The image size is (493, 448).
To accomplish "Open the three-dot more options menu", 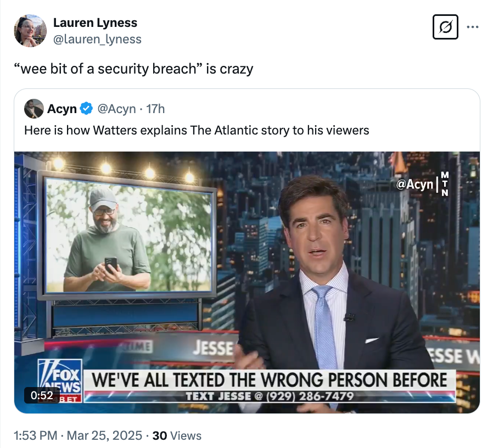I will 472,26.
